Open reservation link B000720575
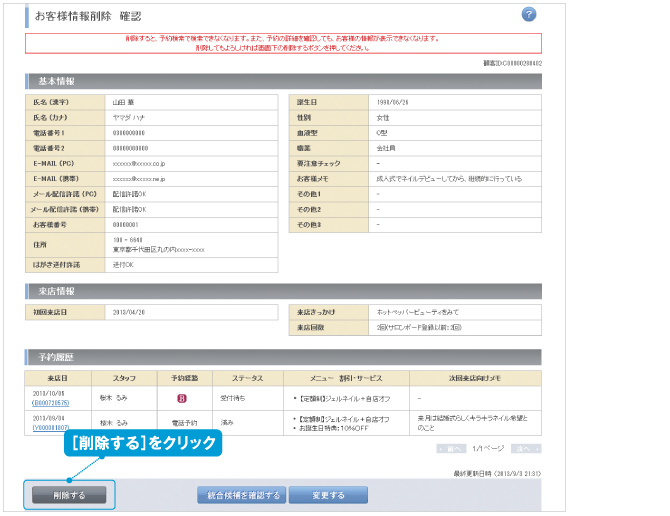This screenshot has width=670, height=516. tap(50, 402)
